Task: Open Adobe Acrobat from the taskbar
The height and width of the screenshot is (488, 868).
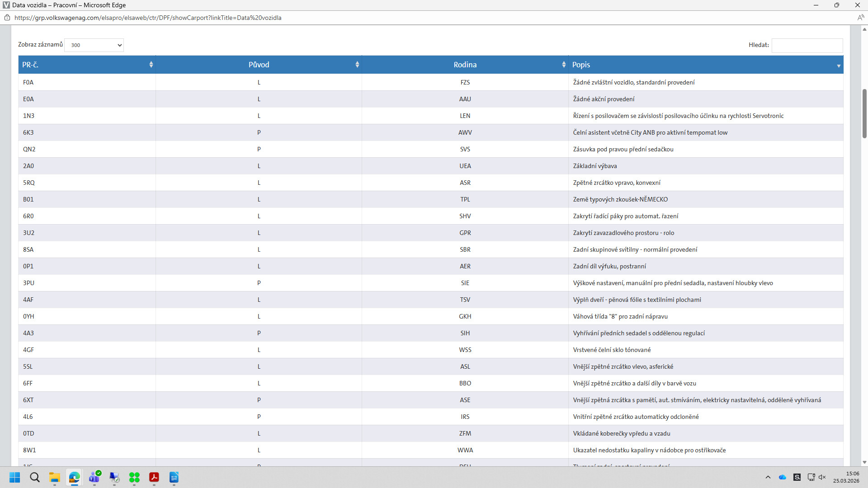Action: click(154, 477)
